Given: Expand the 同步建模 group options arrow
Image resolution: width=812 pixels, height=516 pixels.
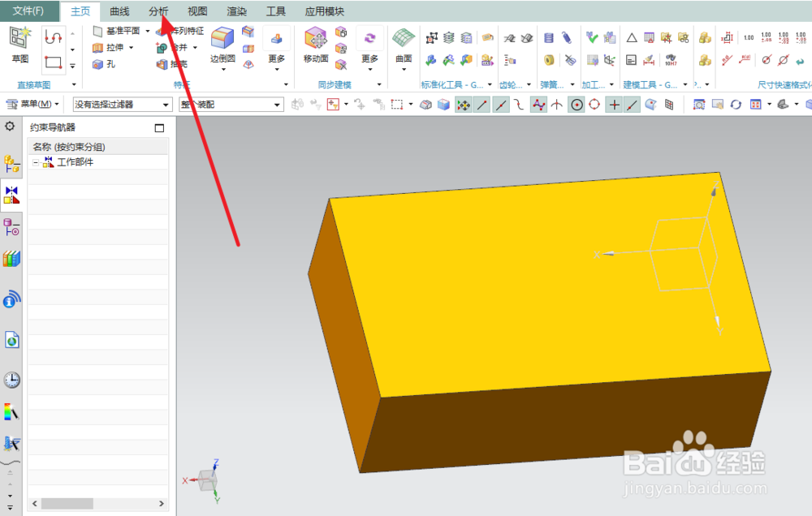Looking at the screenshot, I should point(379,84).
